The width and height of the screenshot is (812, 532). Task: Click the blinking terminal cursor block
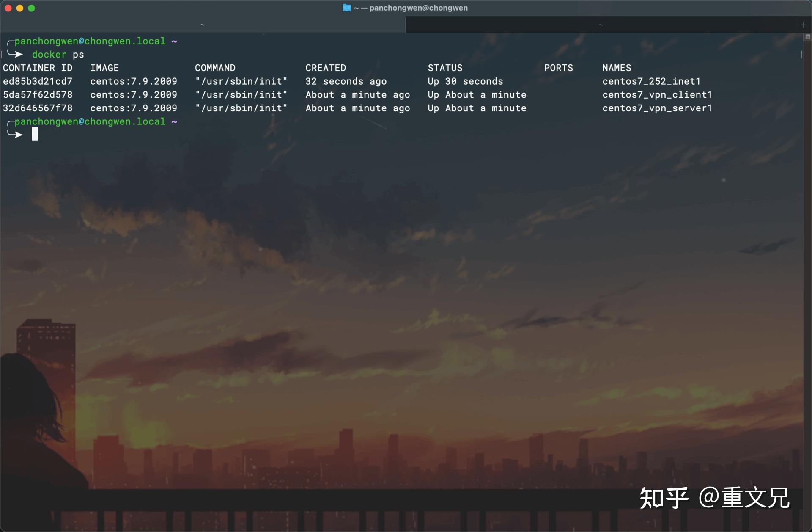point(35,134)
